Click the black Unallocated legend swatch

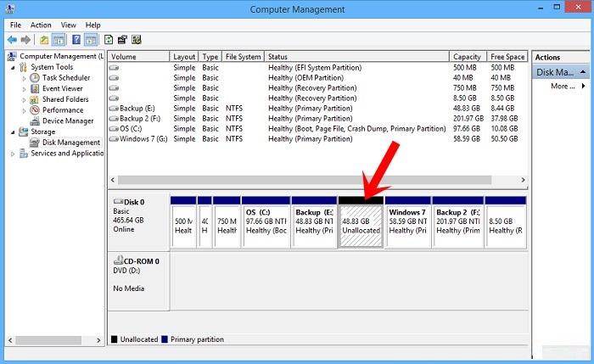[115, 339]
